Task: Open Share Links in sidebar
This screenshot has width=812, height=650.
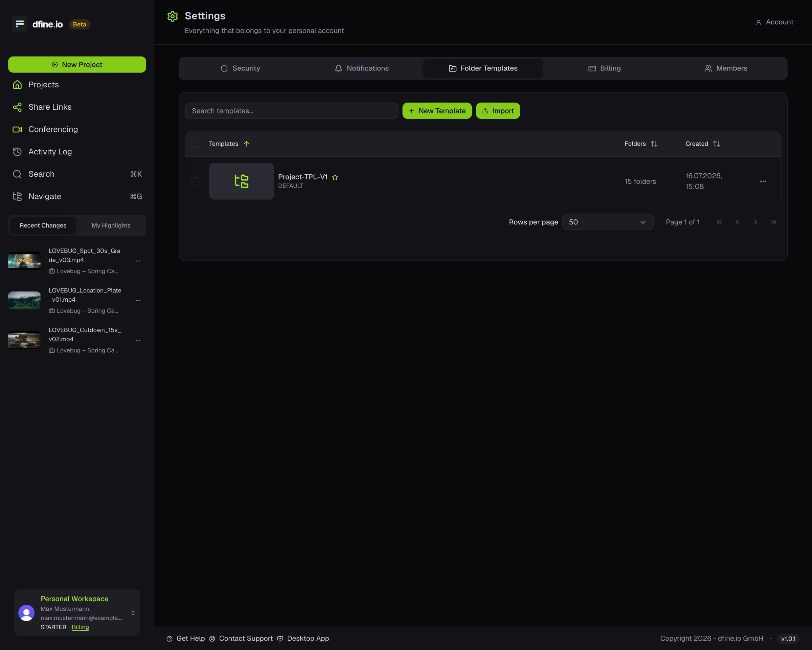Action: tap(77, 107)
